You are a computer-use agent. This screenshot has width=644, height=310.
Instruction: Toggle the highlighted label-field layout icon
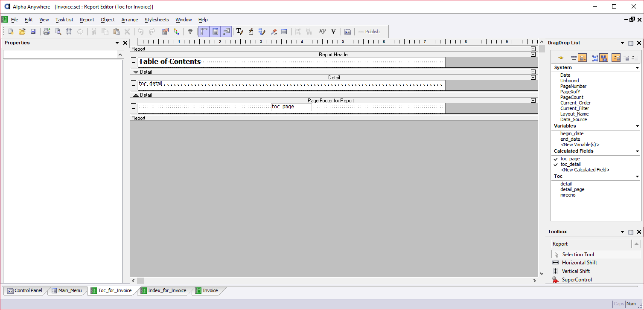pyautogui.click(x=616, y=58)
